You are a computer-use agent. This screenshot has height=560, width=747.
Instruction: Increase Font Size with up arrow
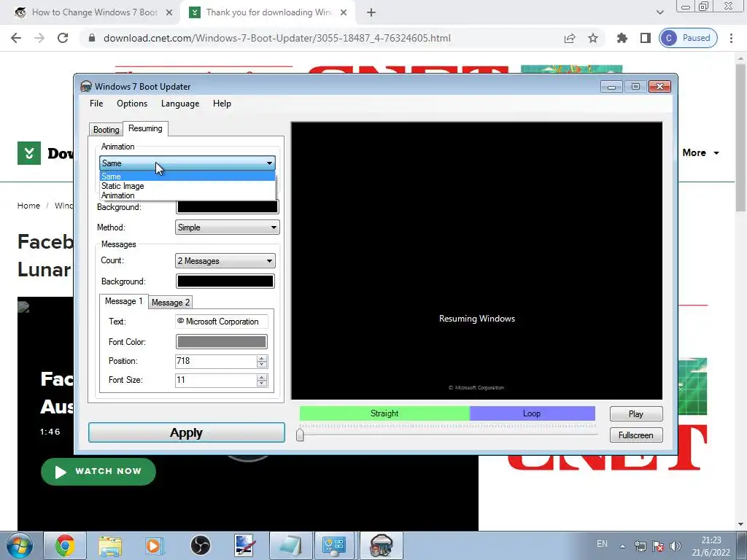262,377
